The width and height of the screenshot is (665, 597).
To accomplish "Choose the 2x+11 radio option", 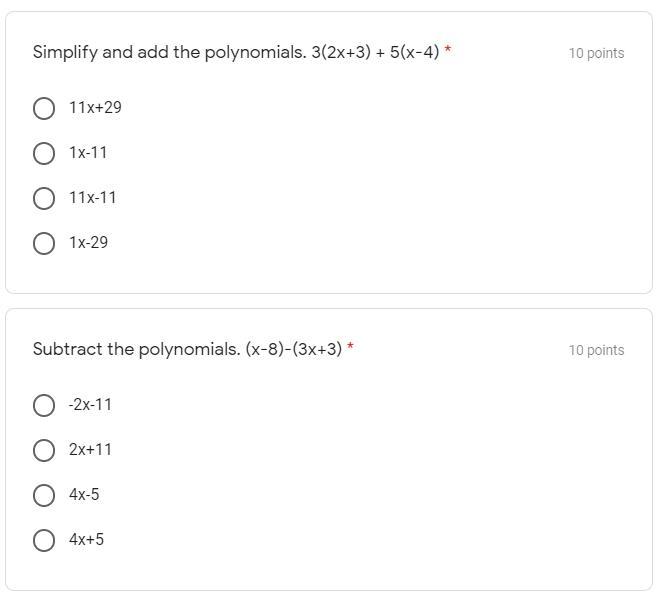I will [x=44, y=450].
